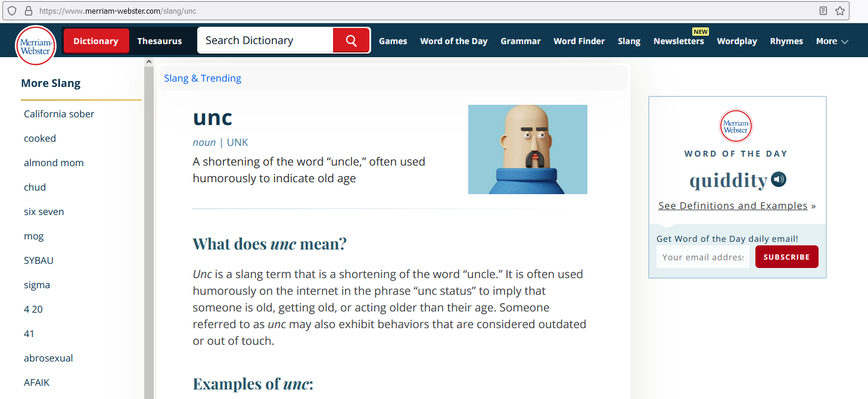
Task: Open the Slang menu item
Action: pyautogui.click(x=629, y=41)
